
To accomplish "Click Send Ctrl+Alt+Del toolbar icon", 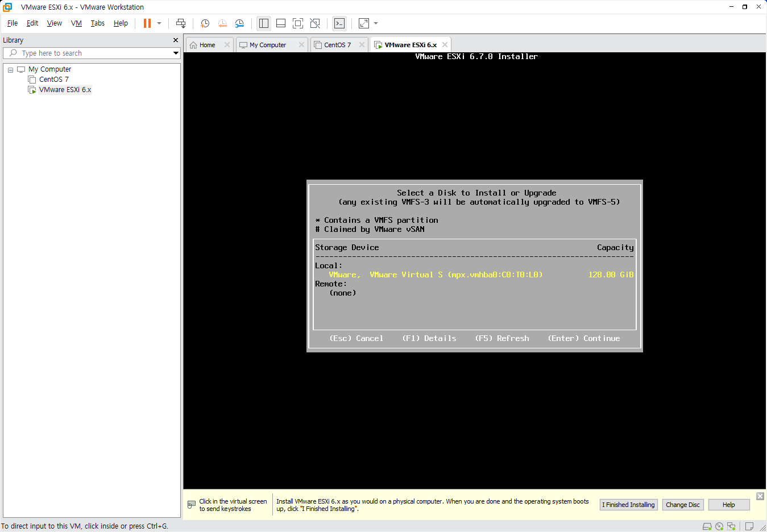I will tap(181, 23).
